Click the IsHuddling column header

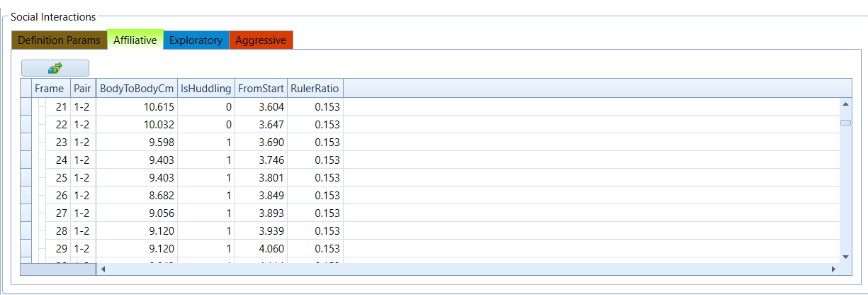[205, 89]
